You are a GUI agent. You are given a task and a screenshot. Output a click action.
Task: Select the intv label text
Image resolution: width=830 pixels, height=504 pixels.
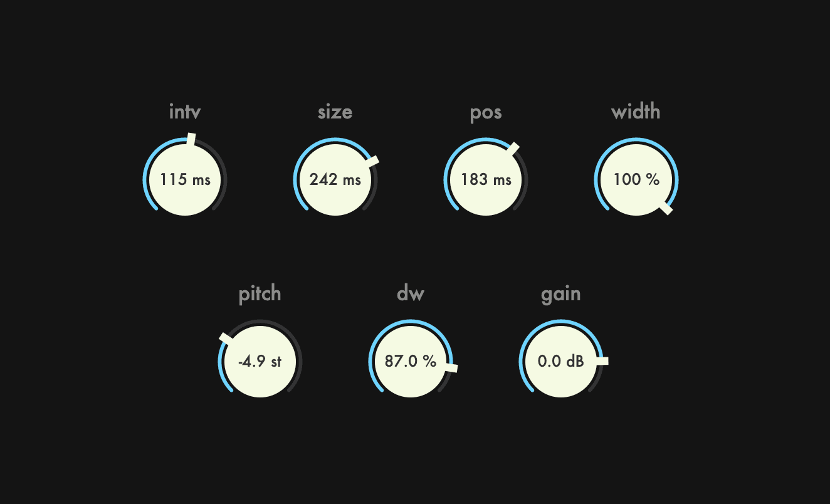[x=185, y=112]
